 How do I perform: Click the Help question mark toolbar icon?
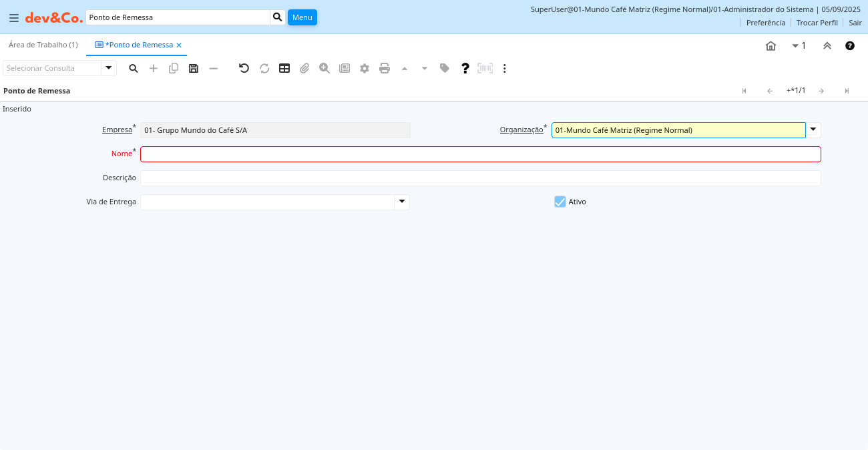tap(465, 68)
